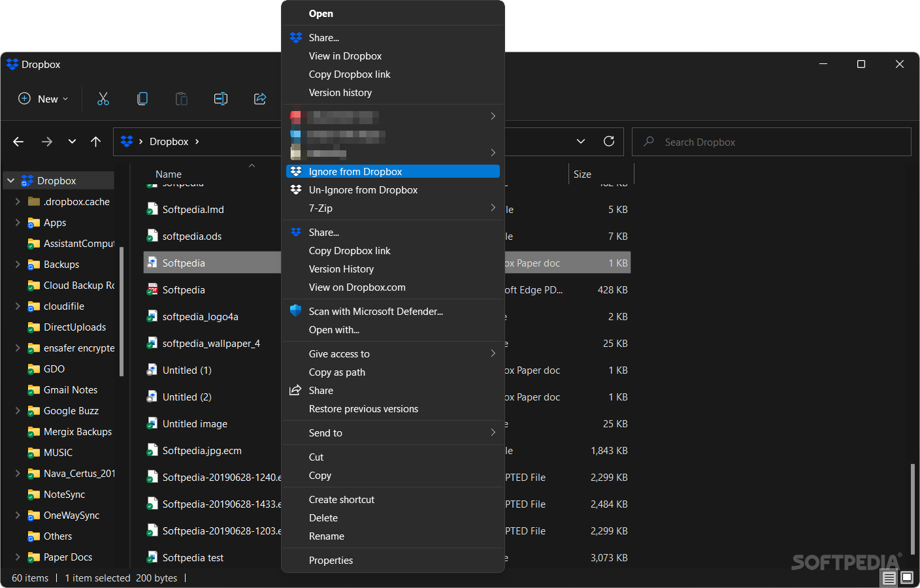Open the Send to submenu
The height and width of the screenshot is (588, 920).
point(393,433)
